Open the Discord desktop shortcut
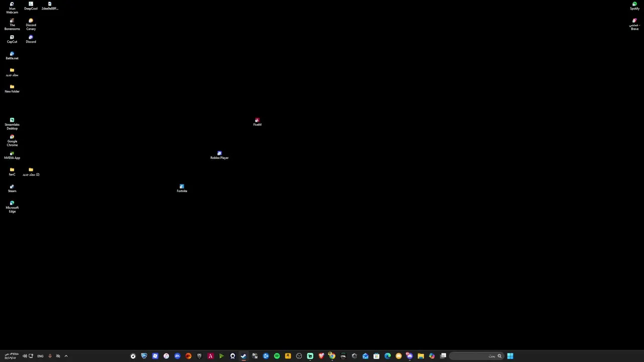The image size is (644, 362). (31, 39)
